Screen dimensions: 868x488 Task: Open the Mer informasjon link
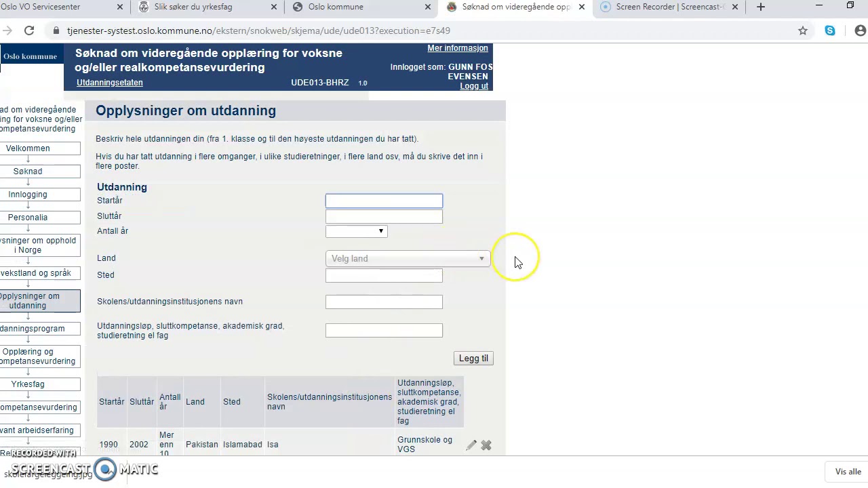coord(458,48)
